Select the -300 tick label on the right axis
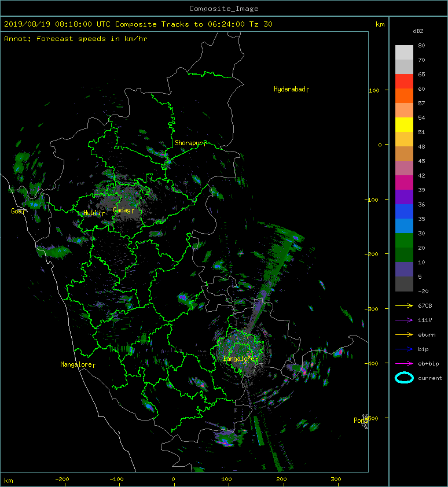The width and height of the screenshot is (448, 487). pyautogui.click(x=372, y=309)
